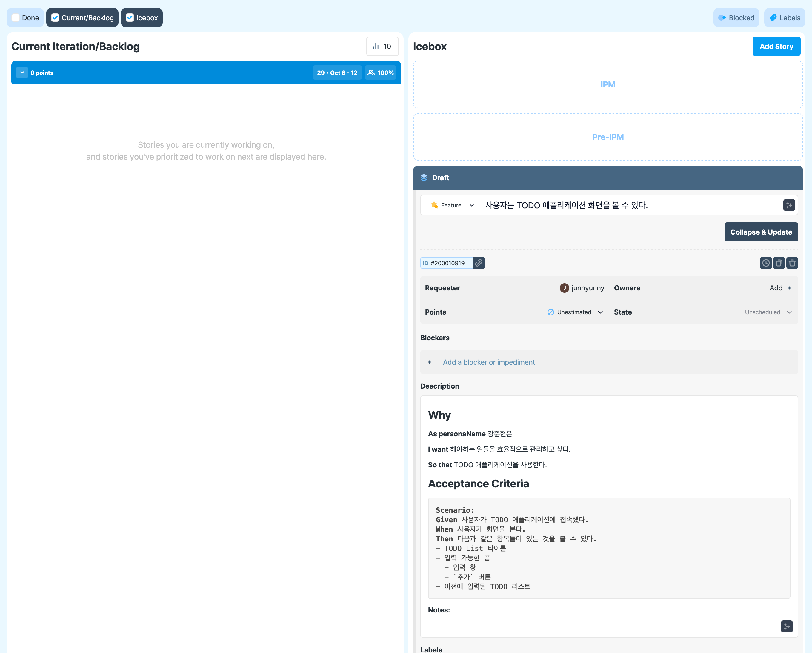Open the Labels filter
This screenshot has height=653, width=812.
(785, 18)
